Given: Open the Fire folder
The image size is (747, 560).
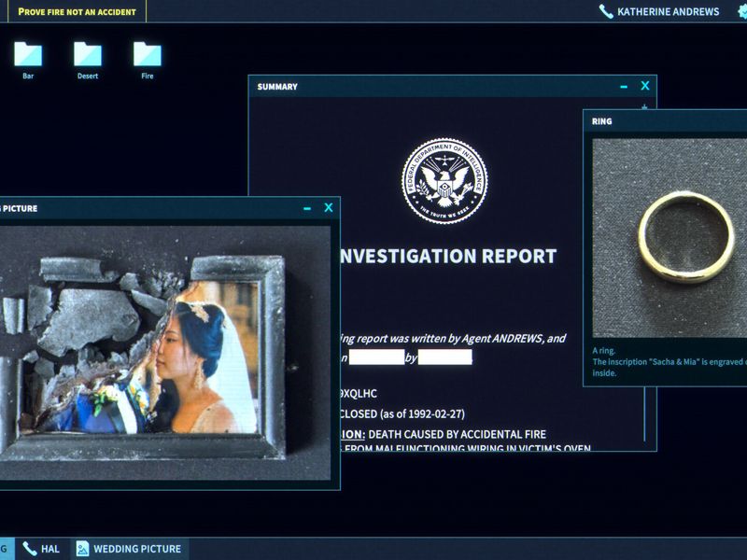Looking at the screenshot, I should click(148, 60).
